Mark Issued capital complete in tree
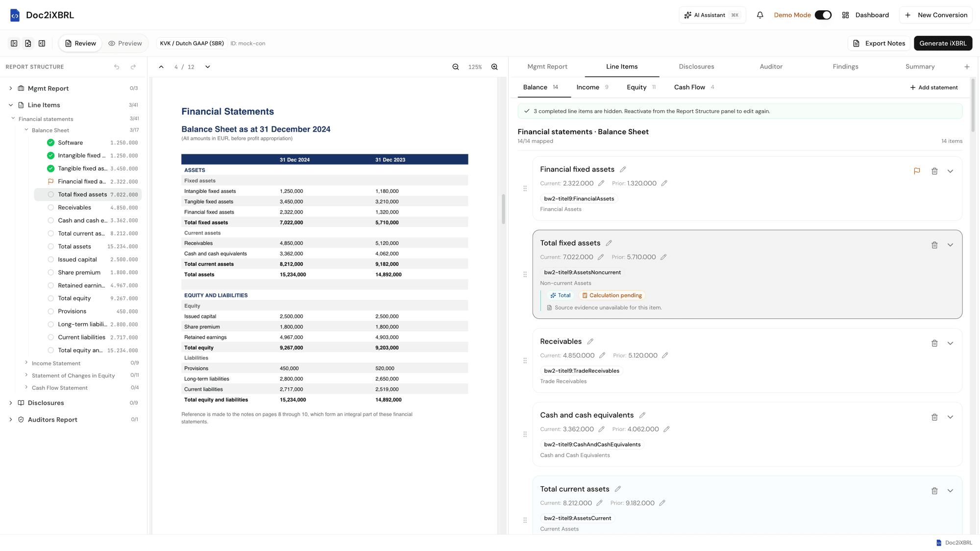This screenshot has width=980, height=551. coord(50,260)
